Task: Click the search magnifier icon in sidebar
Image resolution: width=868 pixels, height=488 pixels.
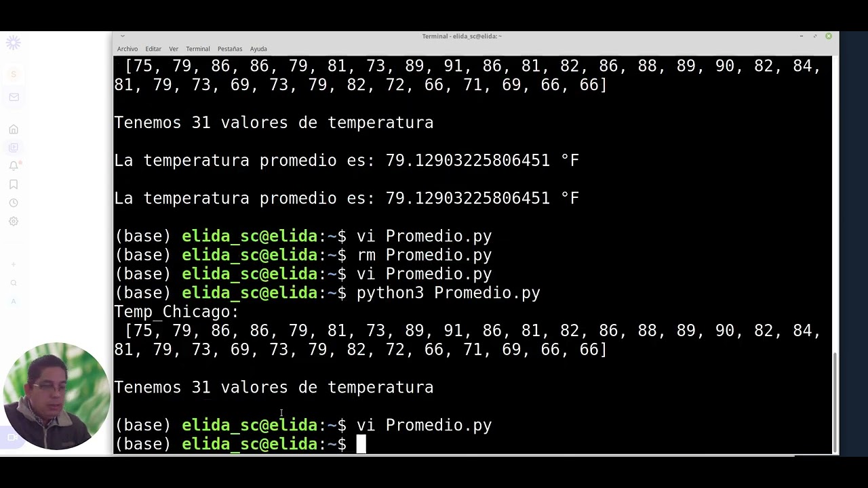Action: click(x=14, y=283)
